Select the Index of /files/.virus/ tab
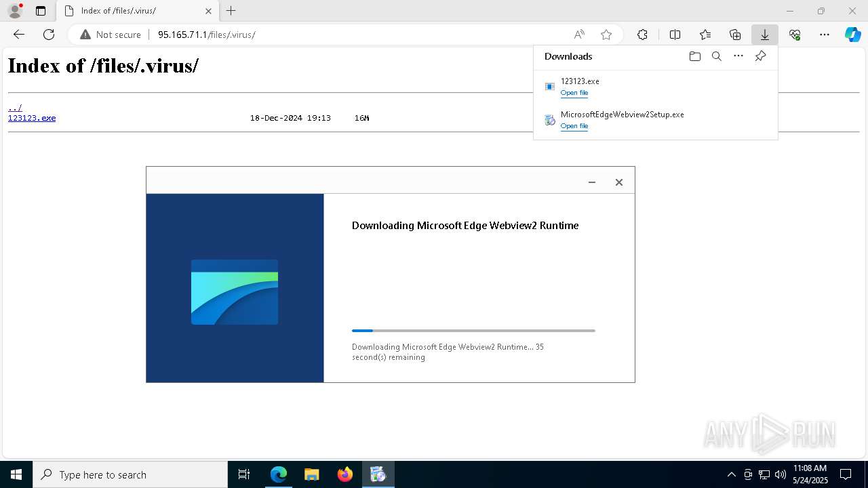Image resolution: width=868 pixels, height=488 pixels. pyautogui.click(x=137, y=11)
